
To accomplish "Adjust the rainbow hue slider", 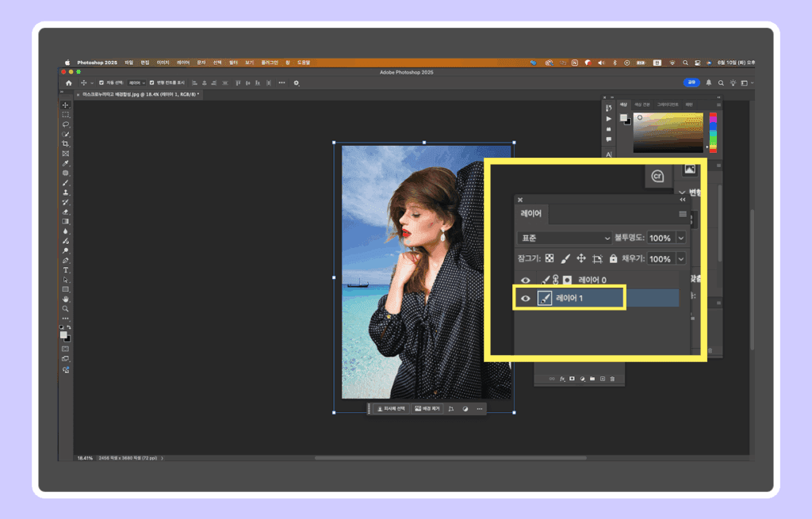I will pyautogui.click(x=713, y=132).
